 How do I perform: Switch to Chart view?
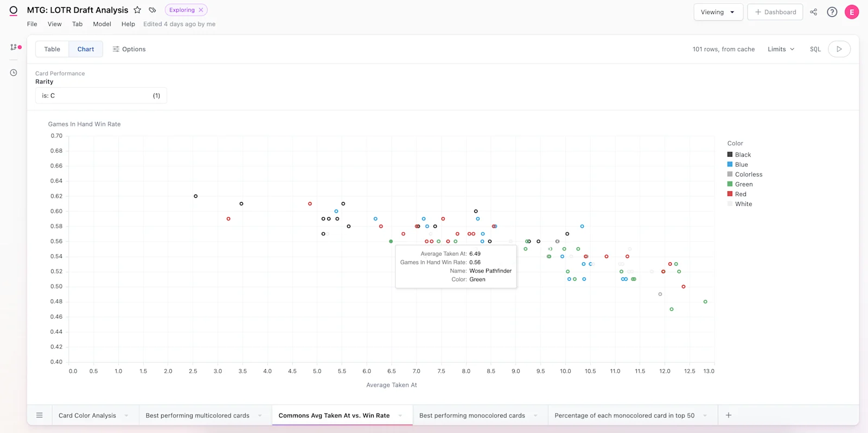click(86, 49)
